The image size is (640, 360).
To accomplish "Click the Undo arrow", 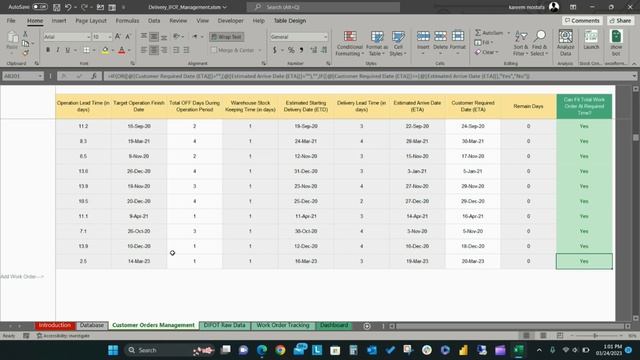I will coord(68,7).
